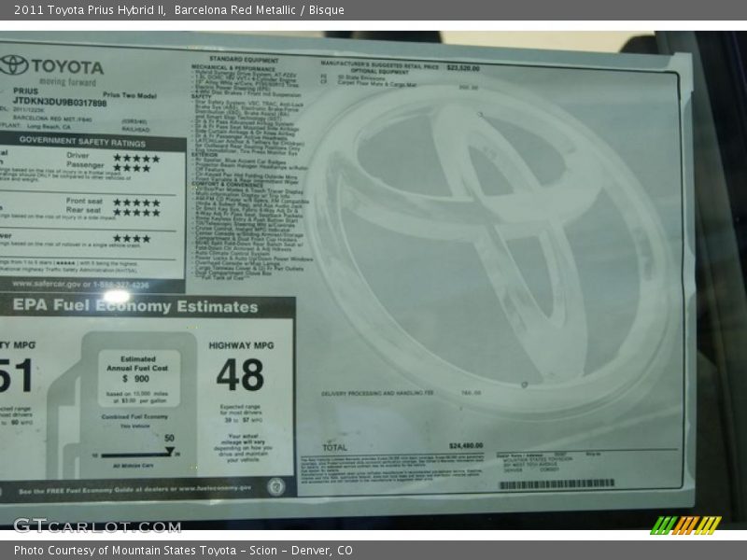Viewport: 747px width, 560px height.
Task: Click the "PRIUS" model name above the VIN
Action: coord(26,91)
